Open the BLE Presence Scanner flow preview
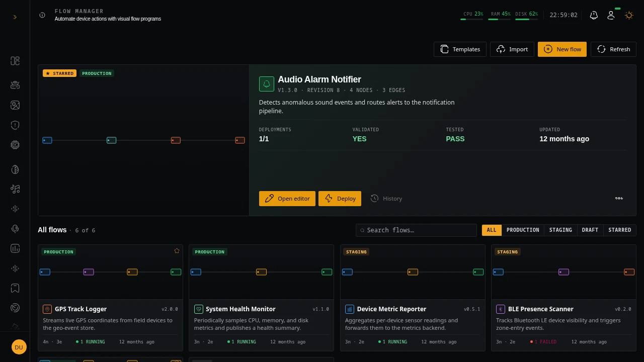 pos(563,272)
